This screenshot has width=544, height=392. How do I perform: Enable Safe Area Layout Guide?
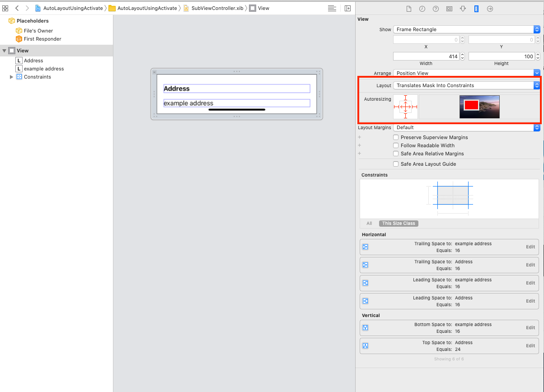pyautogui.click(x=396, y=163)
